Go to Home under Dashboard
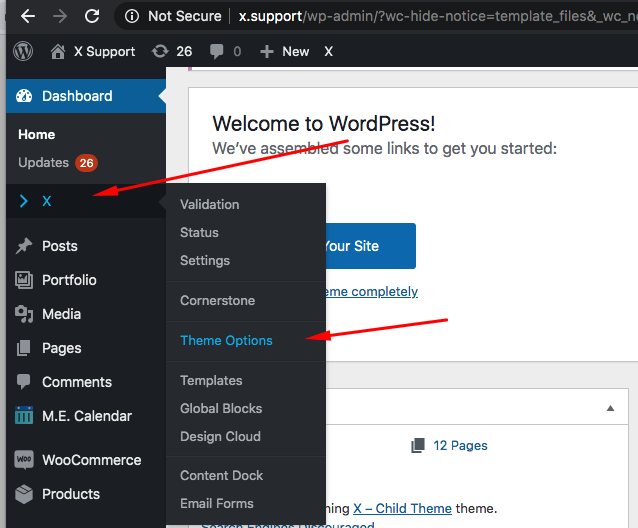Screen dimensions: 638x528 [37, 135]
